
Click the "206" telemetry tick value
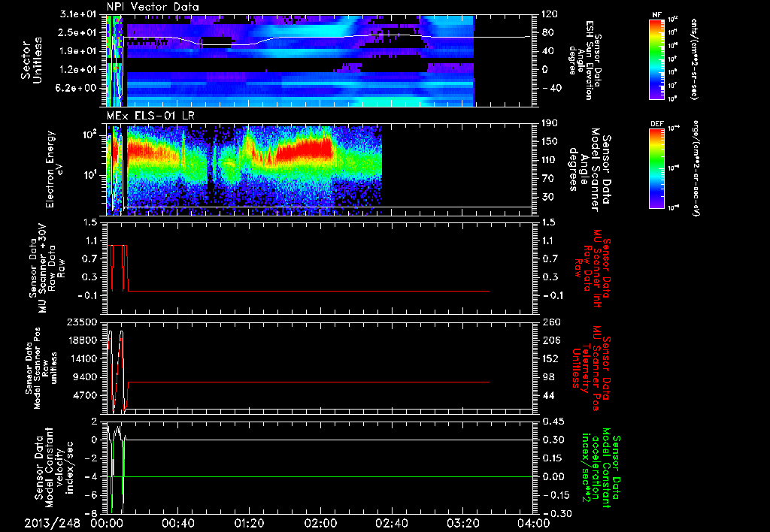pos(550,340)
